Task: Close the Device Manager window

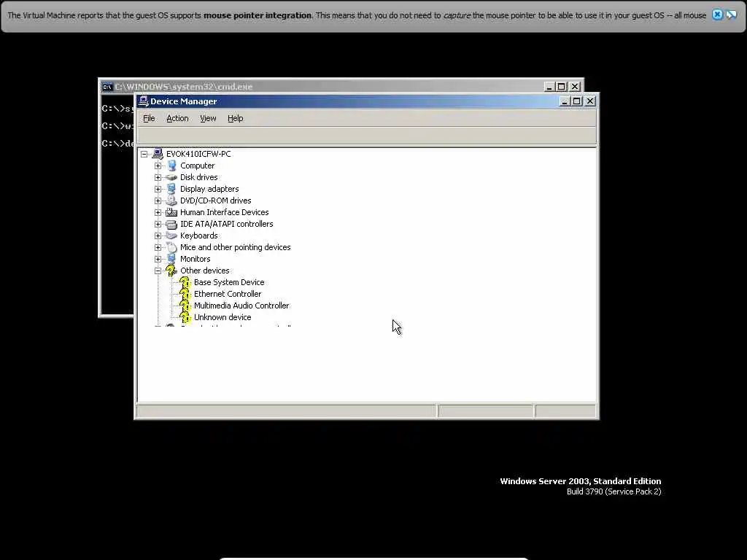Action: point(589,101)
